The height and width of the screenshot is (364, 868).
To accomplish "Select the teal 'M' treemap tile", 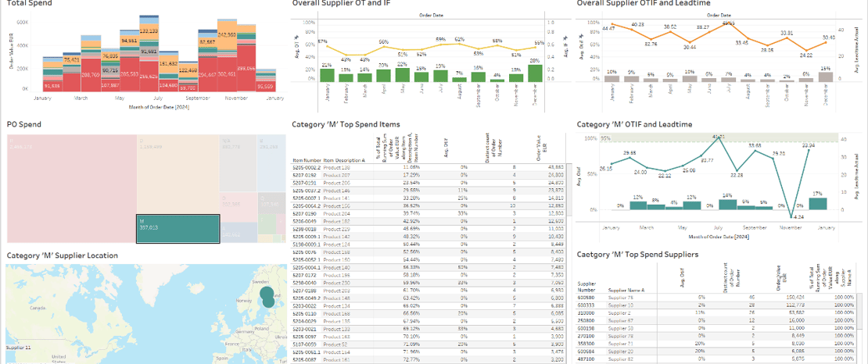I will 178,228.
